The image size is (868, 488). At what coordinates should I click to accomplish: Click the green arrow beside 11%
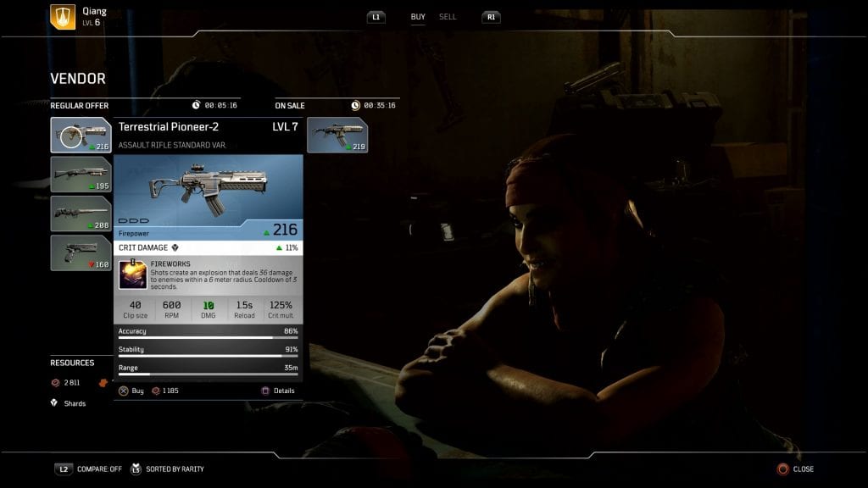(x=279, y=248)
